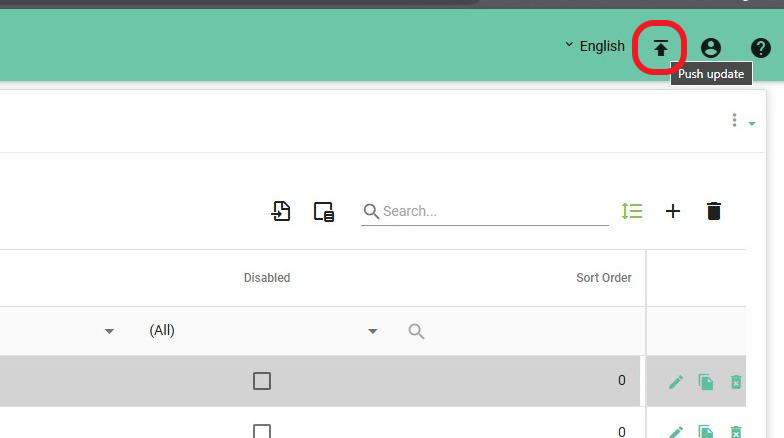
Task: Click the export data icon beside Search
Action: click(x=323, y=211)
